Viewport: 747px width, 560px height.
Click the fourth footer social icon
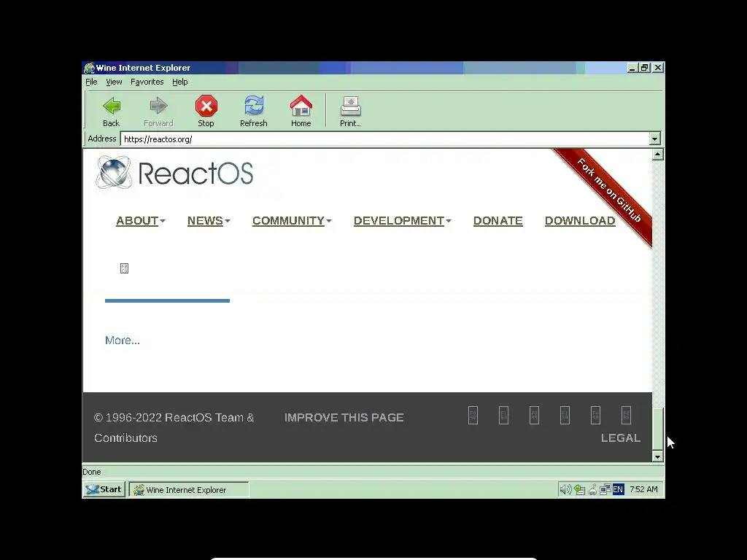click(x=565, y=415)
